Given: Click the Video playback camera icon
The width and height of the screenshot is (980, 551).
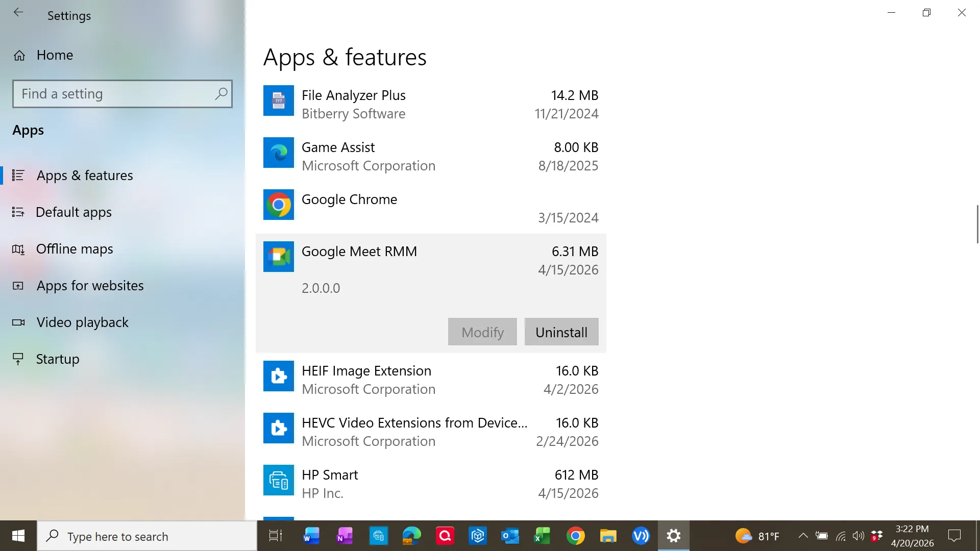Looking at the screenshot, I should [x=18, y=322].
